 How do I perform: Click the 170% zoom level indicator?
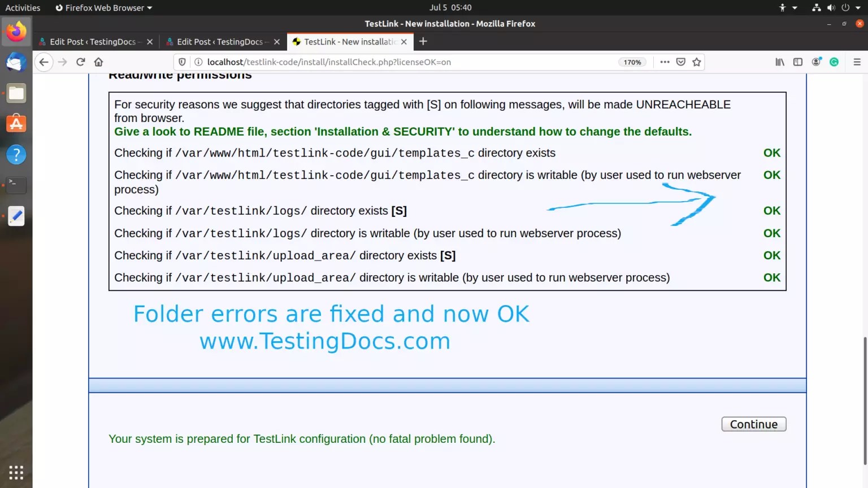(x=631, y=62)
